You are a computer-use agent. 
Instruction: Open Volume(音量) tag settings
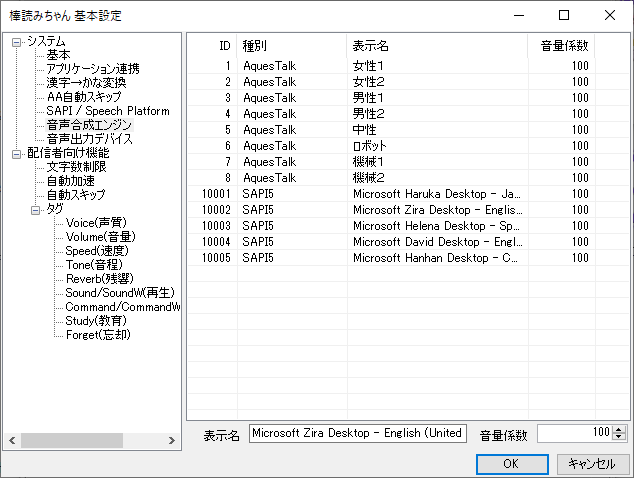(x=101, y=237)
